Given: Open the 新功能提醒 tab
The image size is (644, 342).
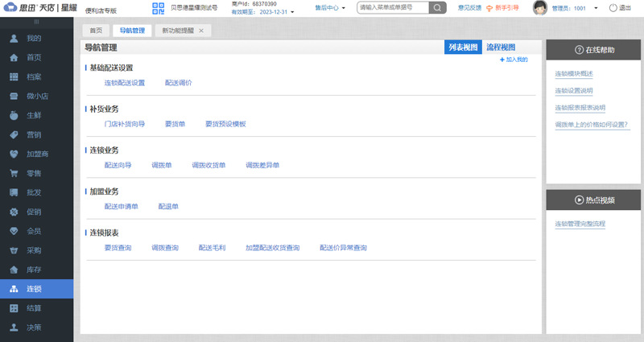Looking at the screenshot, I should click(178, 31).
